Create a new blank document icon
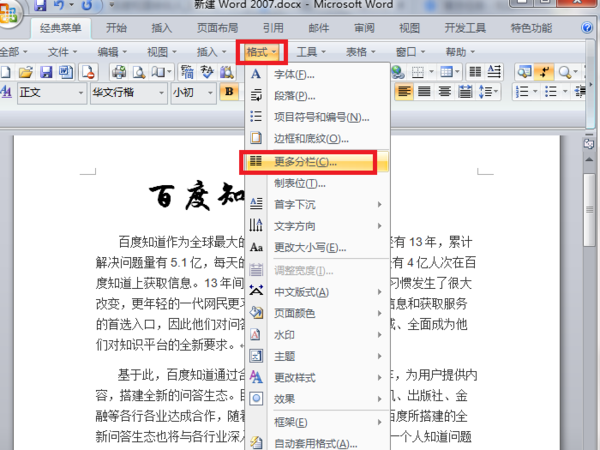Screen dimensions: 600x450 pos(5,72)
